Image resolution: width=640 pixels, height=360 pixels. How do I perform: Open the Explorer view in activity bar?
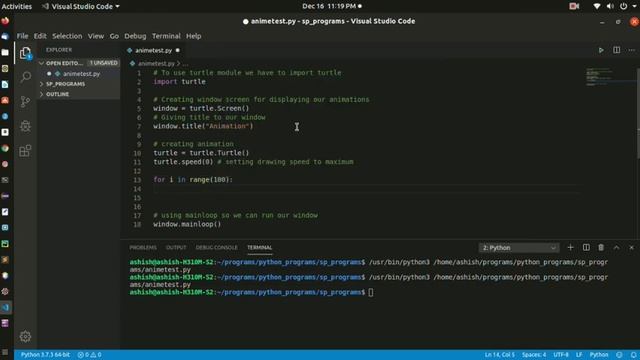point(25,53)
